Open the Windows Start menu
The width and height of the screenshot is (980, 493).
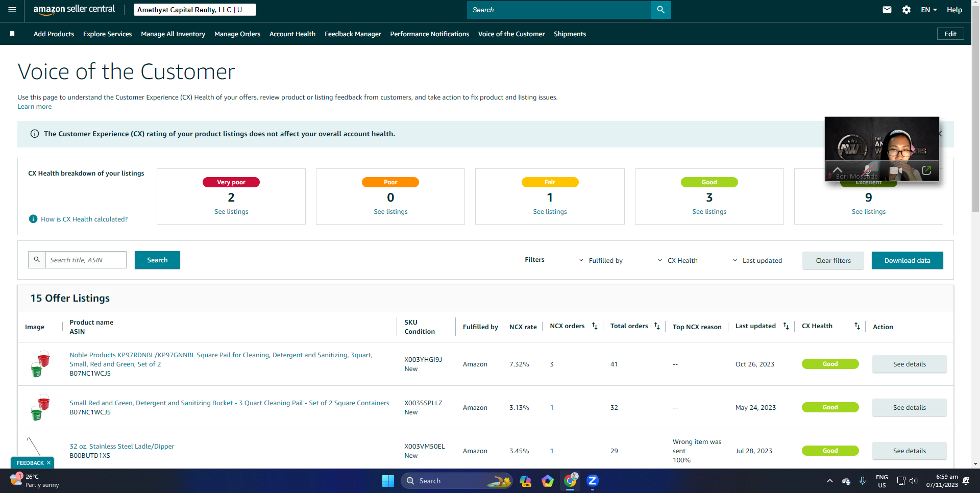388,481
